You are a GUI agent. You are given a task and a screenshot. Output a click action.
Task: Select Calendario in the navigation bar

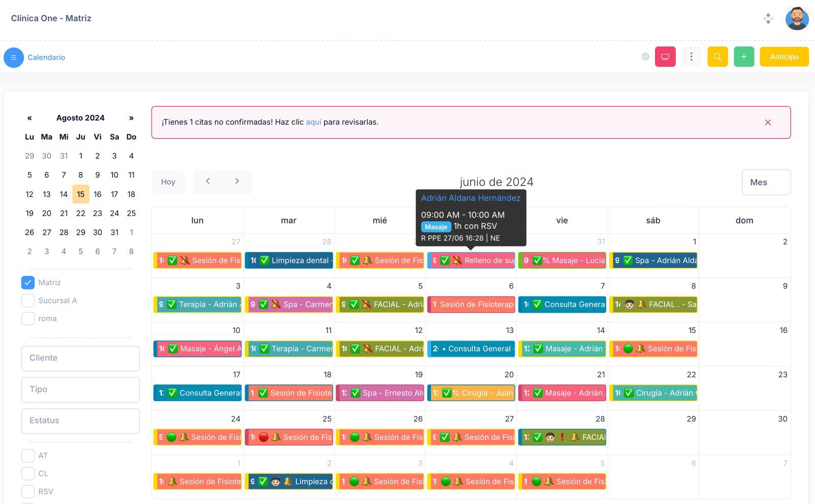coord(46,58)
